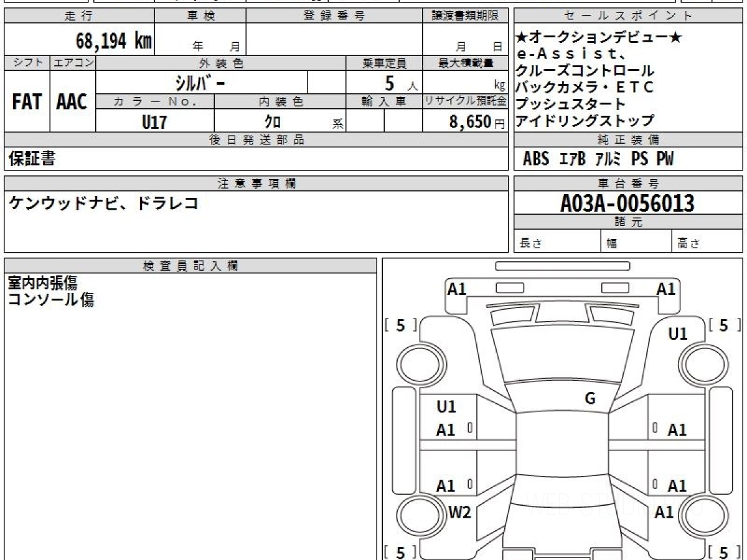747x560 pixels.
Task: Select the PW equipment item
Action: [665, 159]
